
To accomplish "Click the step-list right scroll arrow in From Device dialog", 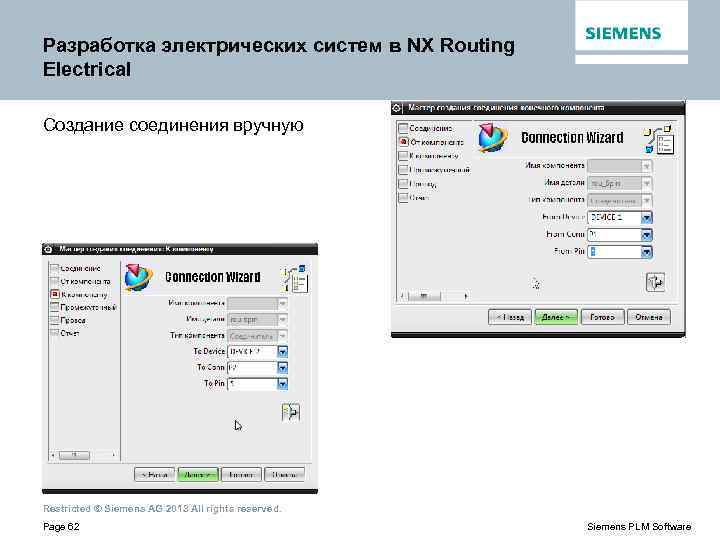I will 466,296.
